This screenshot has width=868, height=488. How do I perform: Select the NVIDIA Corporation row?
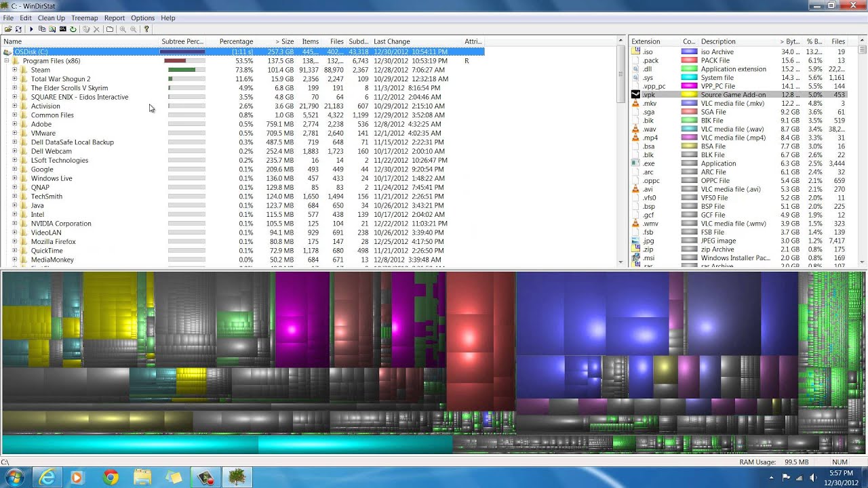[243, 224]
